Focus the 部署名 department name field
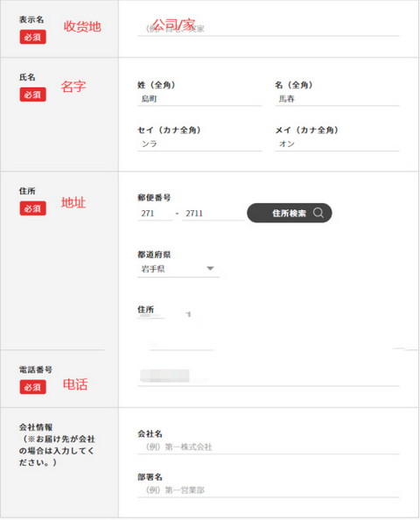The width and height of the screenshot is (420, 520). (x=268, y=490)
